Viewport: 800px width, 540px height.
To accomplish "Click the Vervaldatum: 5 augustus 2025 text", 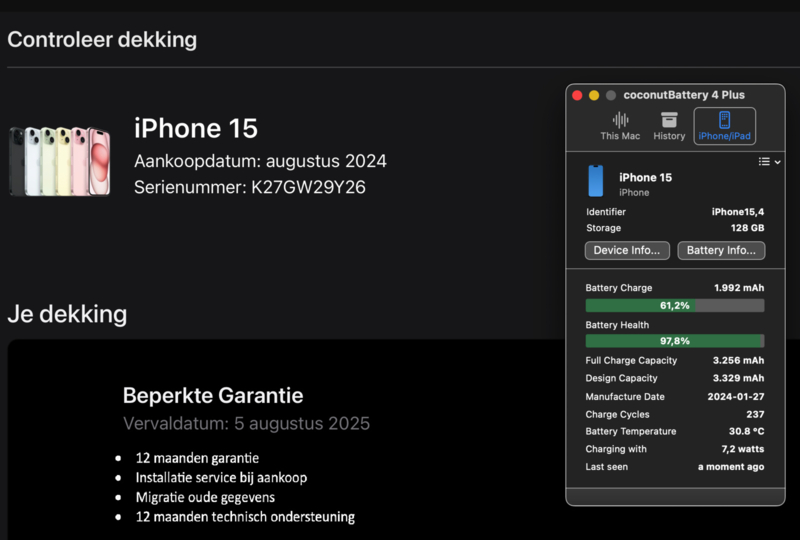I will point(246,424).
